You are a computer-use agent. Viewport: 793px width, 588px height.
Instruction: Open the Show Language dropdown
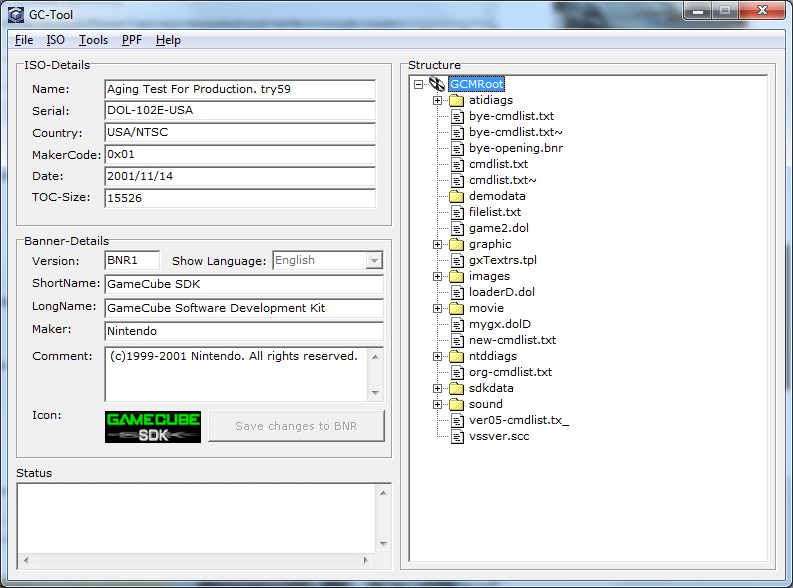pos(374,260)
